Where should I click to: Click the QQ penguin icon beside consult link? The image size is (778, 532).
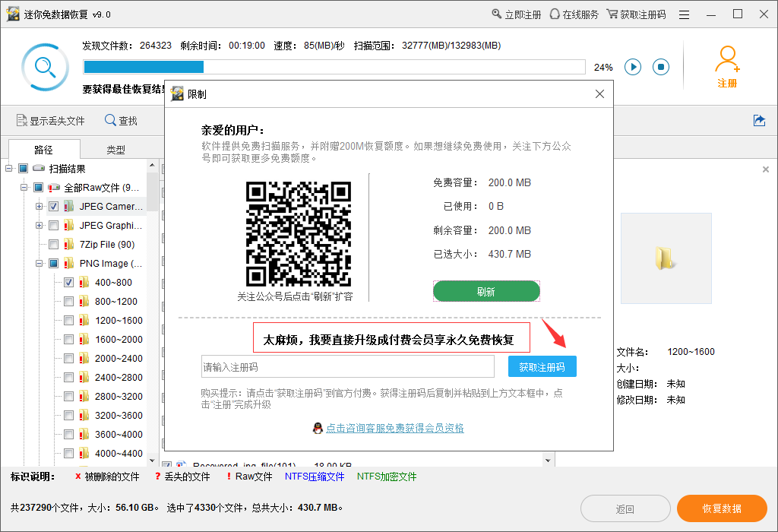coord(318,428)
